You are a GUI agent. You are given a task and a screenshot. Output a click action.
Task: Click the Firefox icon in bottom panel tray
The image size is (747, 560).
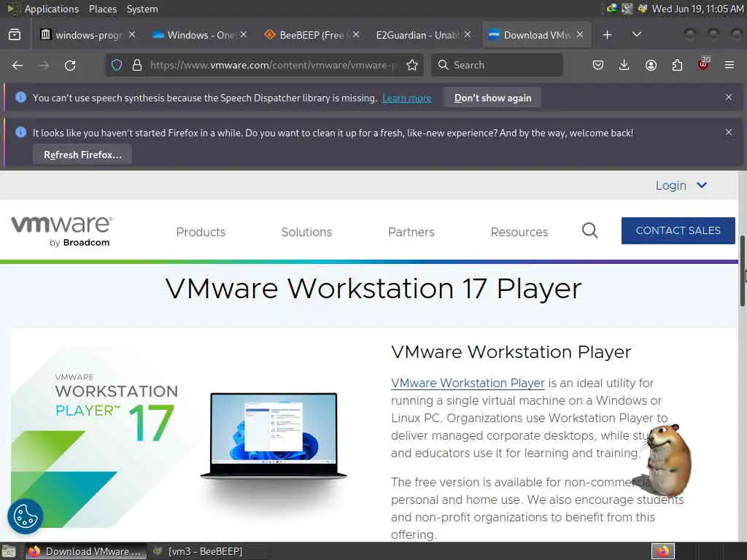click(x=663, y=551)
